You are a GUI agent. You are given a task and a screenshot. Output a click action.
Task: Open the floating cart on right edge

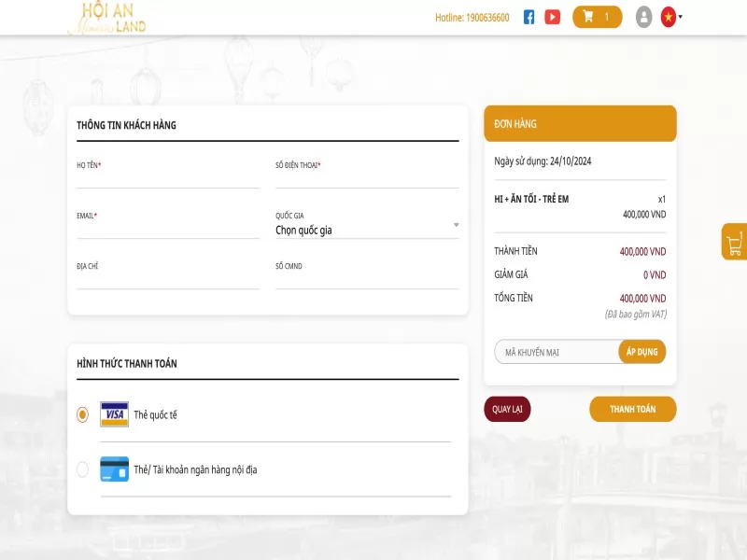coord(734,242)
